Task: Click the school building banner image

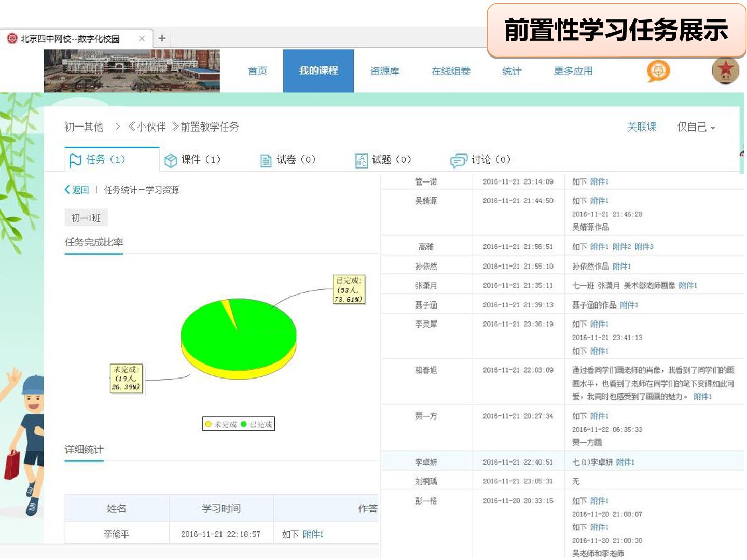Action: (x=132, y=71)
